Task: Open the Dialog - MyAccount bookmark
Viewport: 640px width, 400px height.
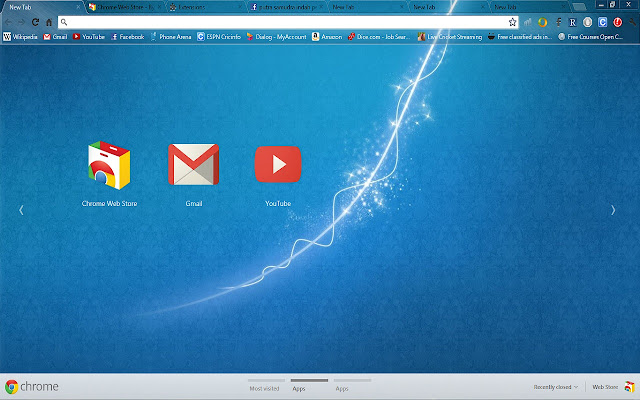Action: (x=276, y=37)
